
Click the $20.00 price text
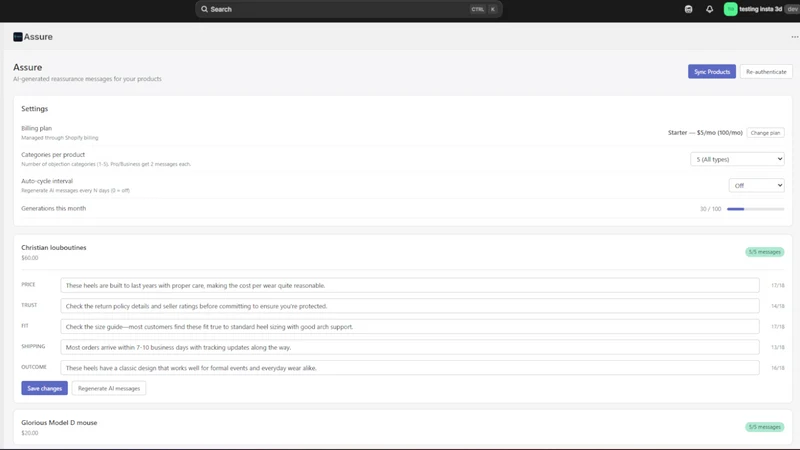[x=30, y=433]
